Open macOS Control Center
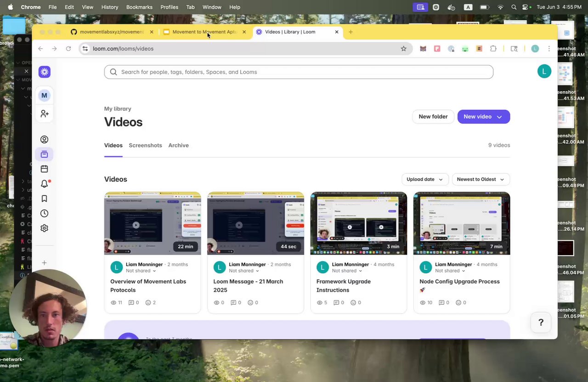The width and height of the screenshot is (588, 382). point(526,7)
